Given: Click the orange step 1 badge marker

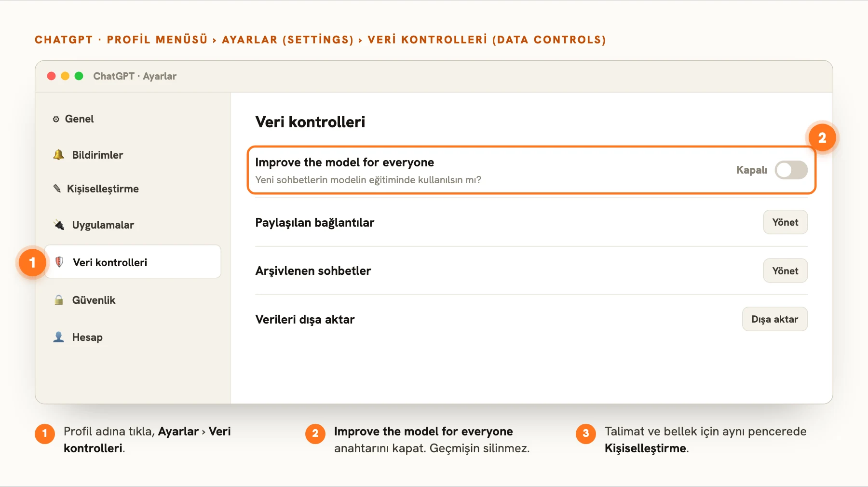Looking at the screenshot, I should point(32,262).
